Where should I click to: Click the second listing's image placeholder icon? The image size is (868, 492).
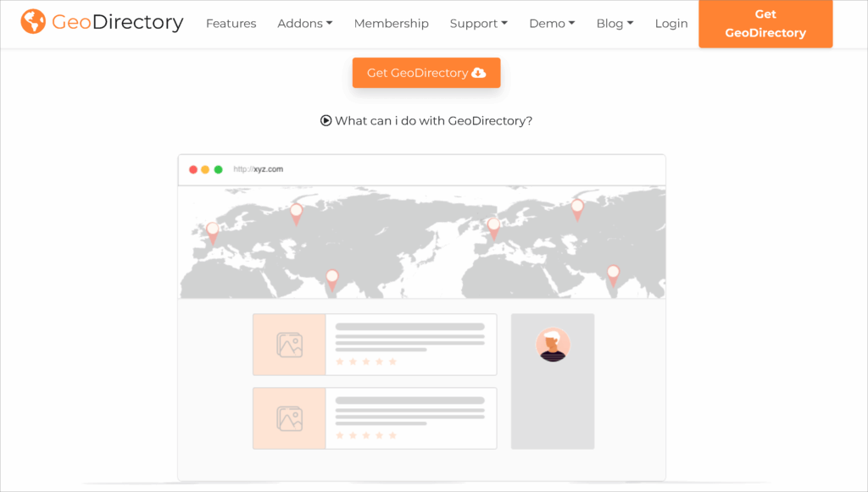[x=289, y=418]
